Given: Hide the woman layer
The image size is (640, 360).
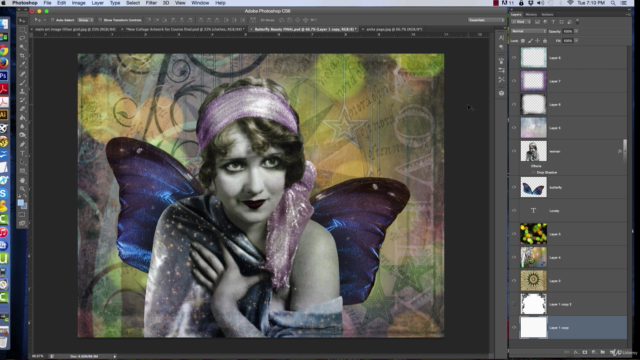Looking at the screenshot, I should (514, 151).
